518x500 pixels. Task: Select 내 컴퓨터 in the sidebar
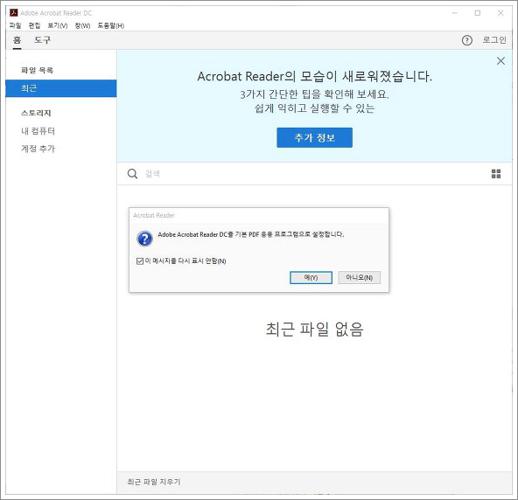[38, 131]
